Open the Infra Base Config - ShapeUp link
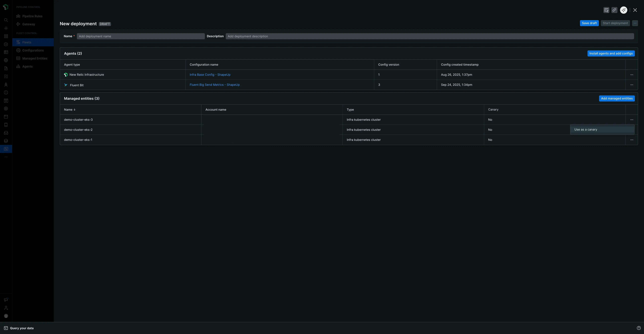This screenshot has width=644, height=334. [210, 74]
